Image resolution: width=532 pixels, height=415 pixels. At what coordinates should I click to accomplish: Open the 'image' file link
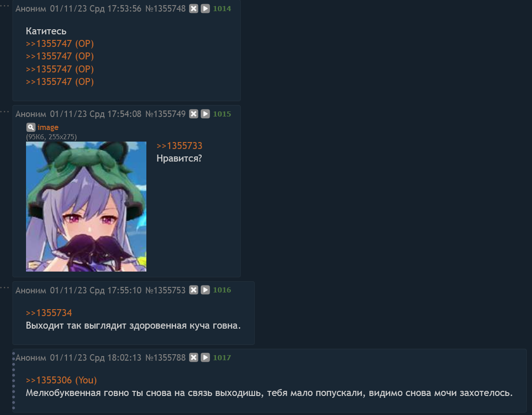48,128
